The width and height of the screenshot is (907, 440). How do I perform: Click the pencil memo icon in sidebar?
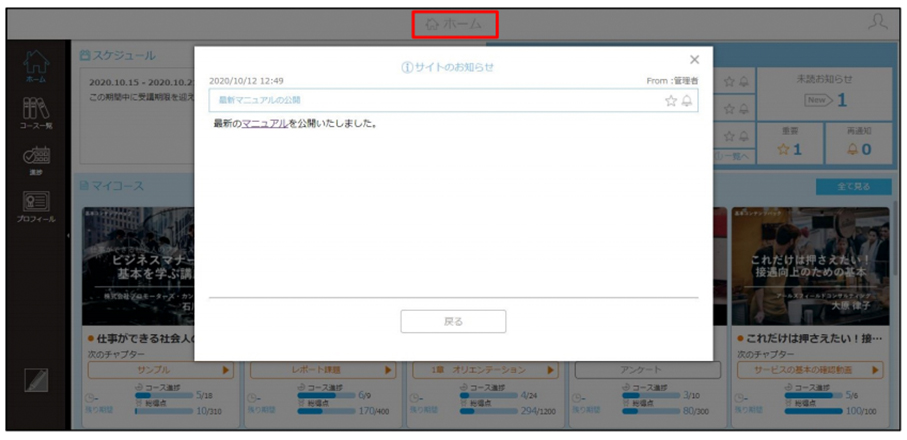[x=36, y=380]
